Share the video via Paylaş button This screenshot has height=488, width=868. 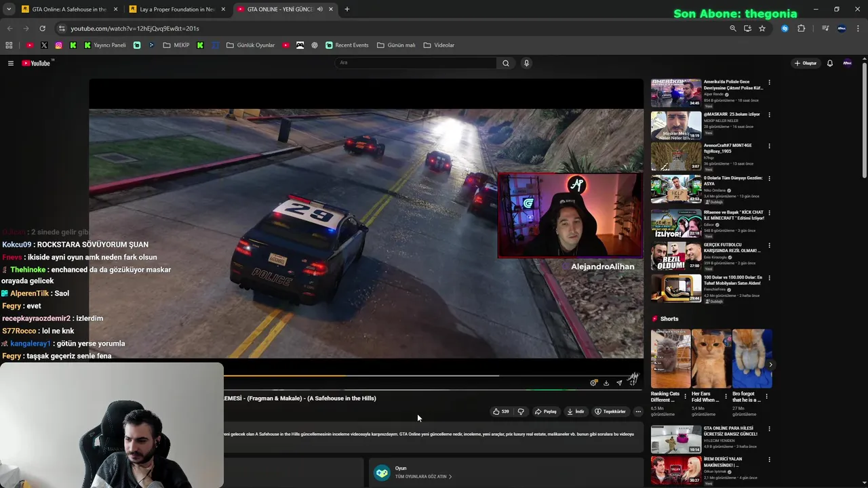coord(546,411)
